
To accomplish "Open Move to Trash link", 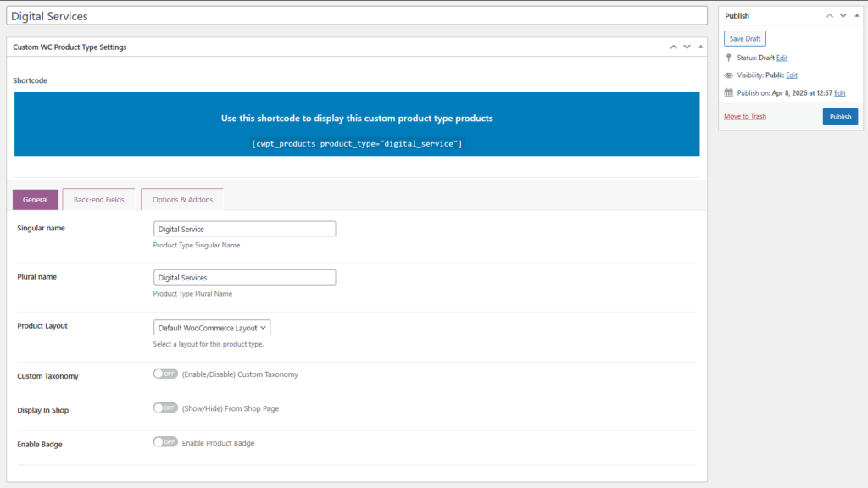I will tap(744, 116).
